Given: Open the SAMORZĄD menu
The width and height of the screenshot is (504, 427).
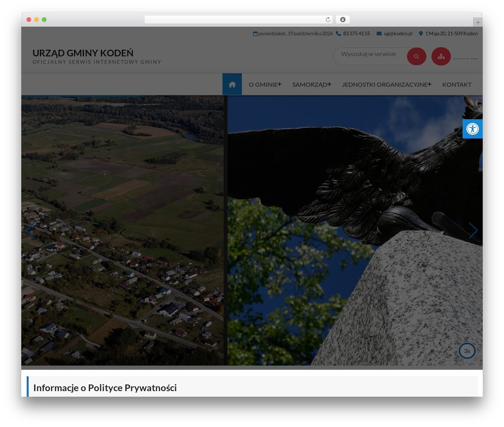Looking at the screenshot, I should tap(309, 84).
